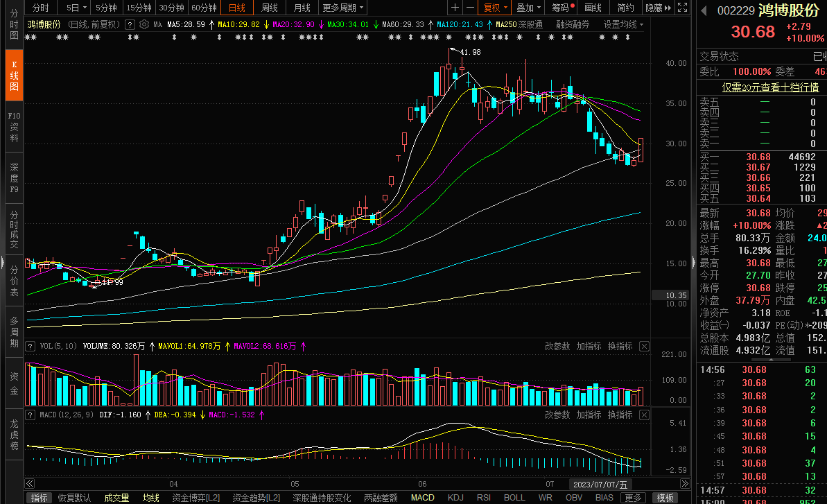Select K线图 in left sidebar

point(14,76)
